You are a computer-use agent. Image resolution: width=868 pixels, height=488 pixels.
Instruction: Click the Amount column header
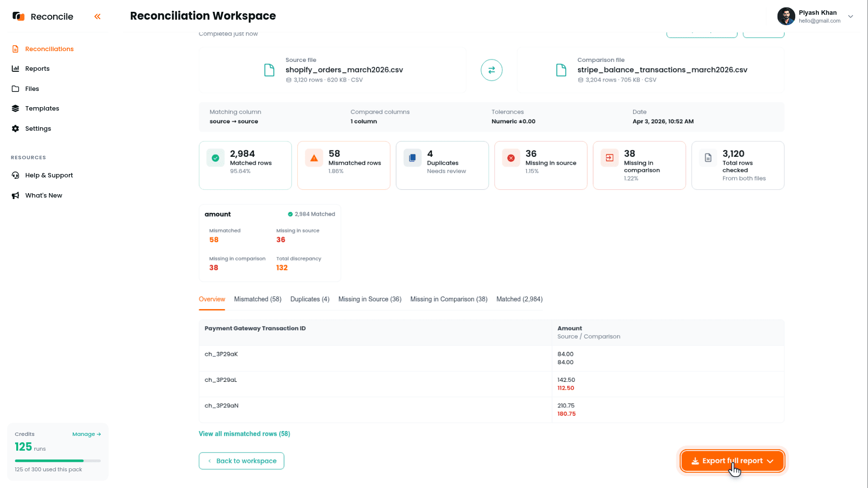570,328
